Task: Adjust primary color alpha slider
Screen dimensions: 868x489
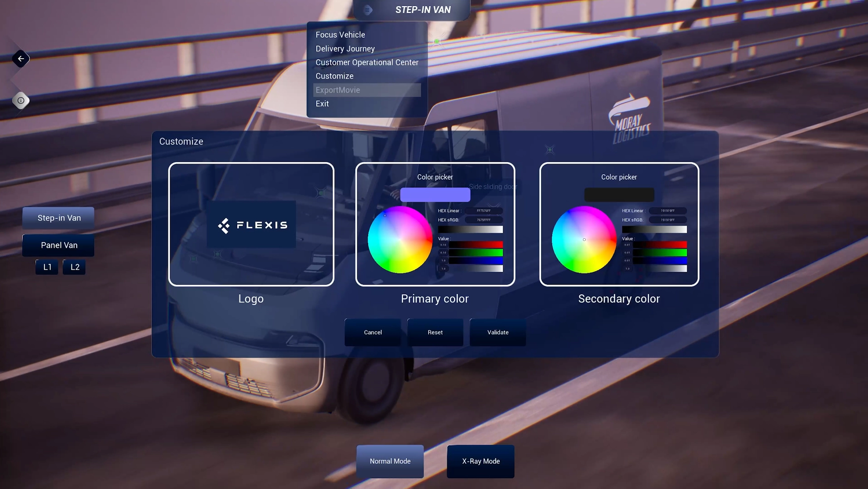Action: (x=476, y=268)
